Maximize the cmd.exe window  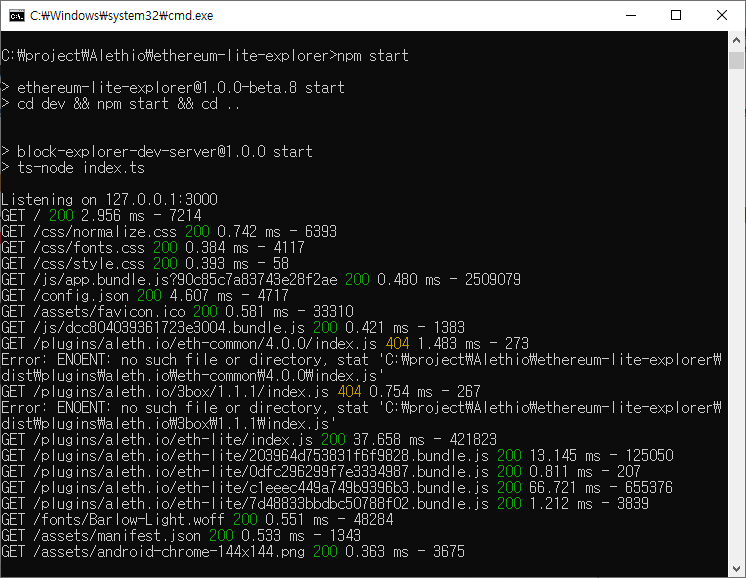[676, 16]
